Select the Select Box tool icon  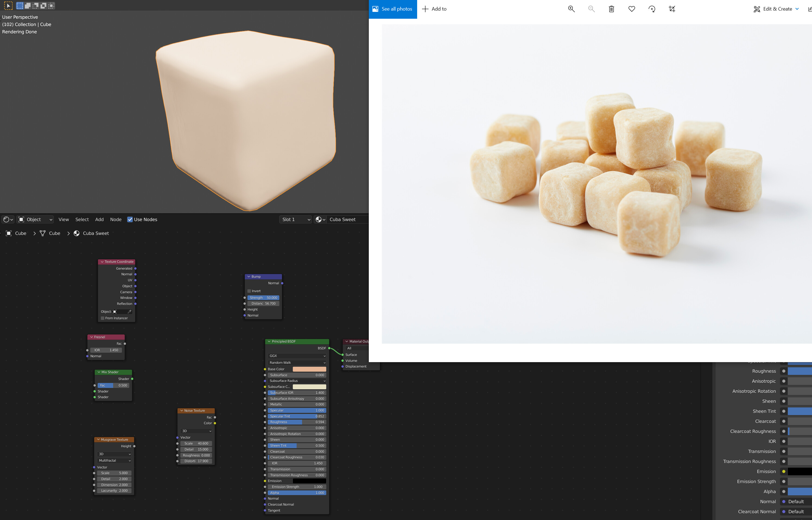pyautogui.click(x=8, y=5)
